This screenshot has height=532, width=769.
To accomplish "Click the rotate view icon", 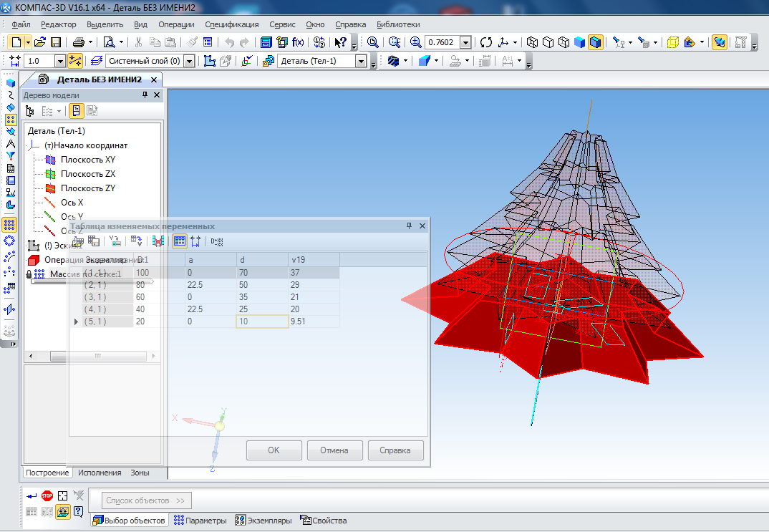I will point(486,42).
